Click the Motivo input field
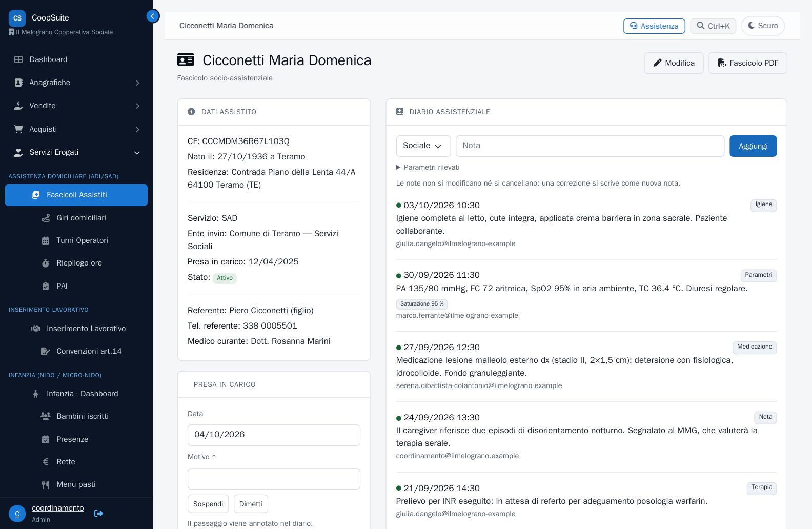Screen dimensions: 812x529 click(274, 479)
